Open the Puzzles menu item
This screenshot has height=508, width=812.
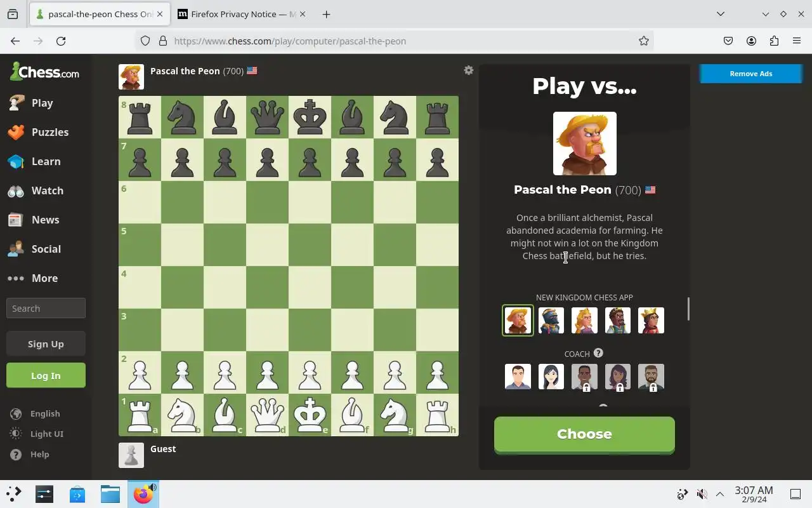pos(38,132)
